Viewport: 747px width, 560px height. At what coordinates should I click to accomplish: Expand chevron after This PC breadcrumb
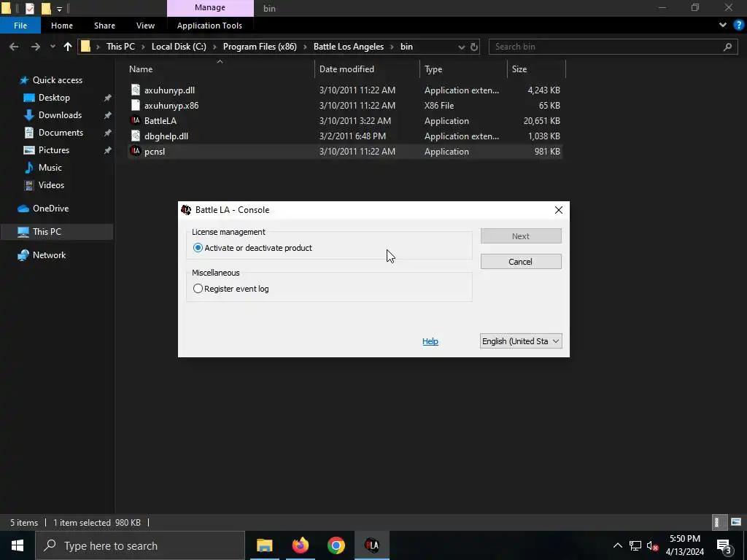click(x=143, y=47)
